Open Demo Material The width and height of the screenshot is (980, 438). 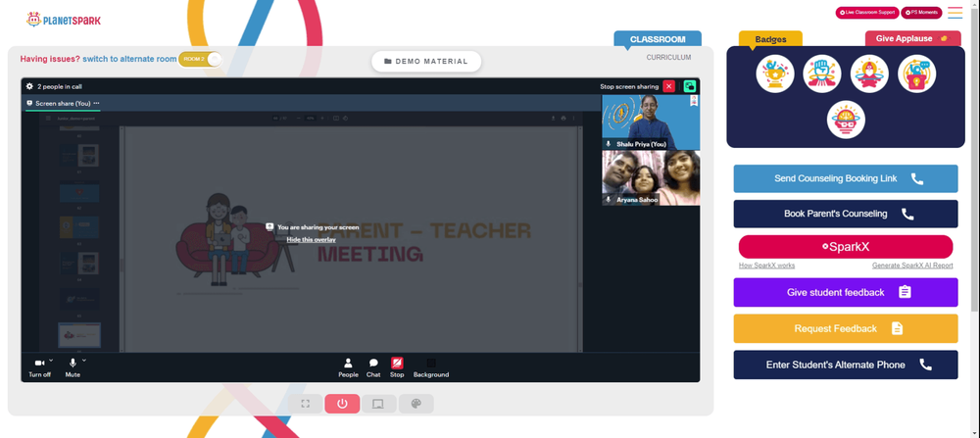pyautogui.click(x=426, y=61)
